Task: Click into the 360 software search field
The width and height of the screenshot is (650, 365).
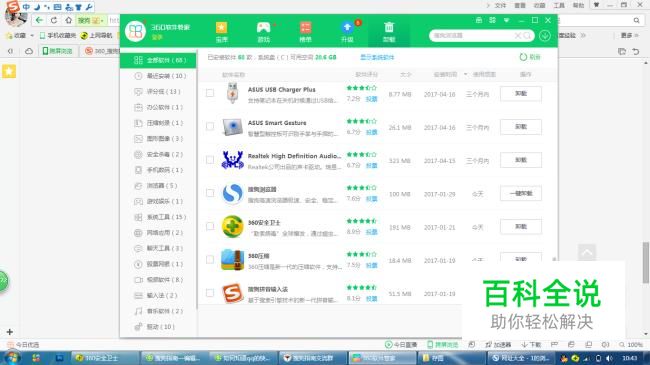Action: coord(473,36)
